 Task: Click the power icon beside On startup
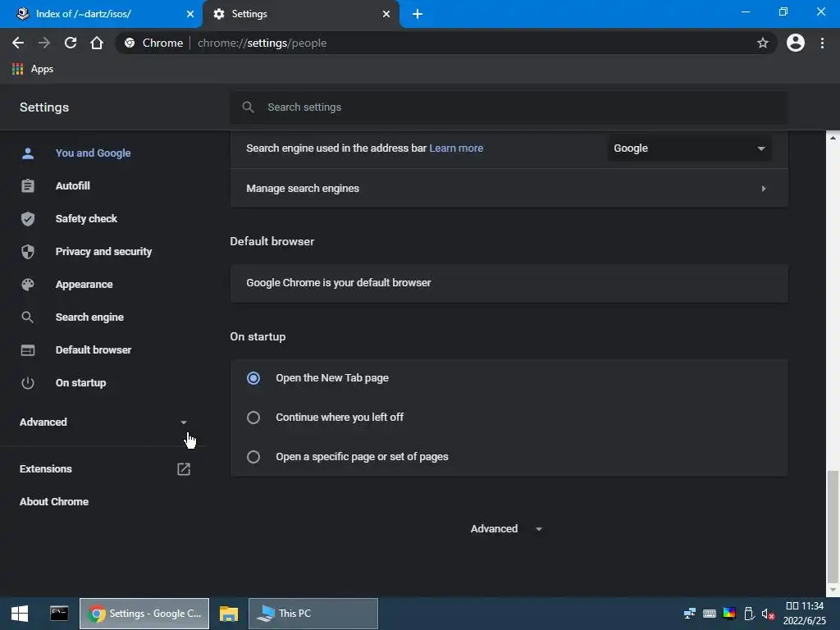(28, 382)
